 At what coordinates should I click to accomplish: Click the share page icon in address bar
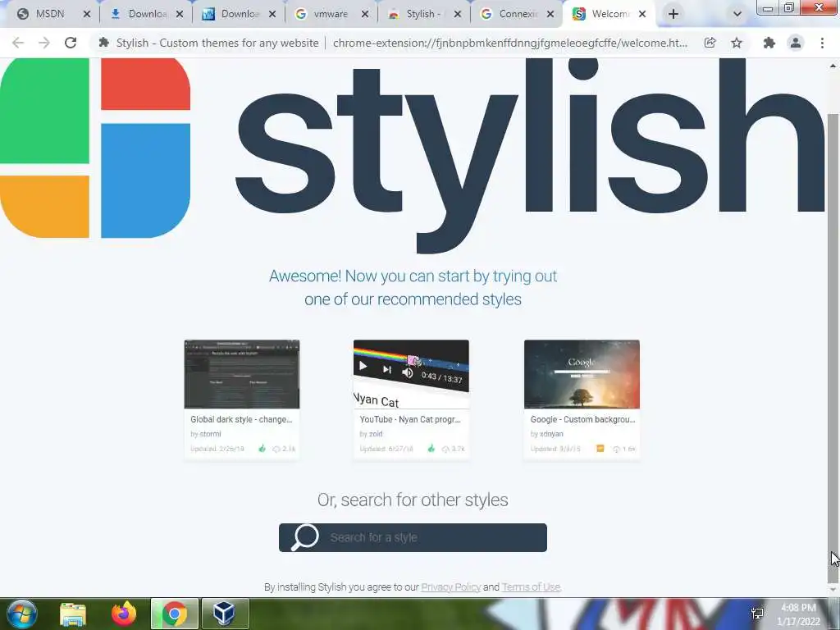710,43
